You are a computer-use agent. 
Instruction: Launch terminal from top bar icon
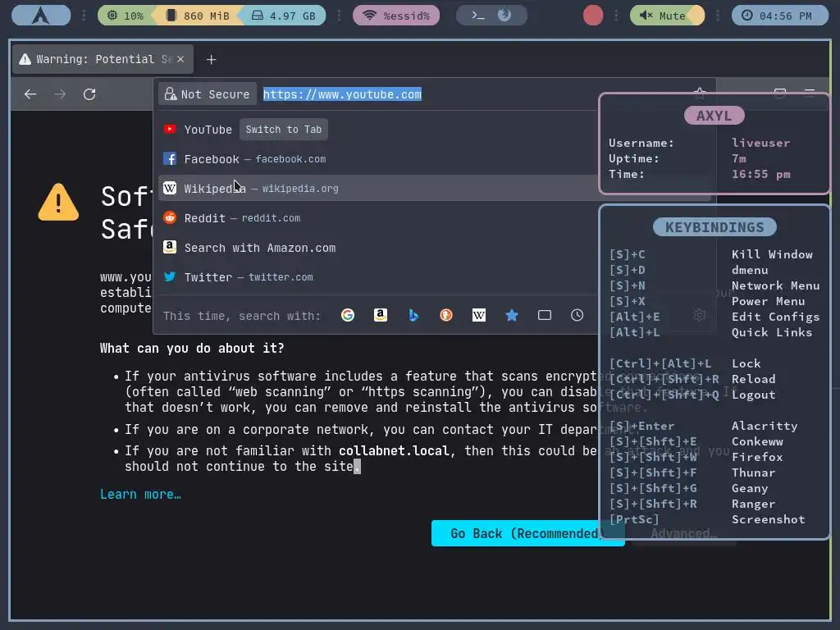click(x=478, y=16)
